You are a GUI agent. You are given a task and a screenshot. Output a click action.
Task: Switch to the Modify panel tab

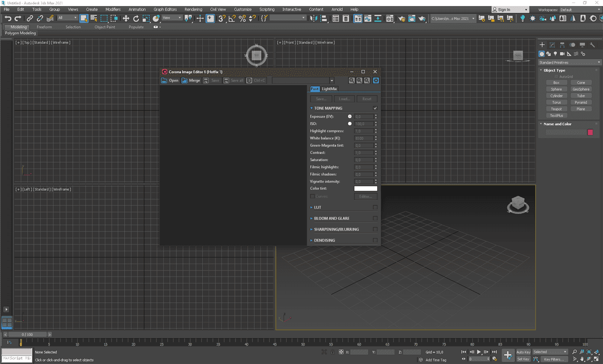(x=552, y=45)
